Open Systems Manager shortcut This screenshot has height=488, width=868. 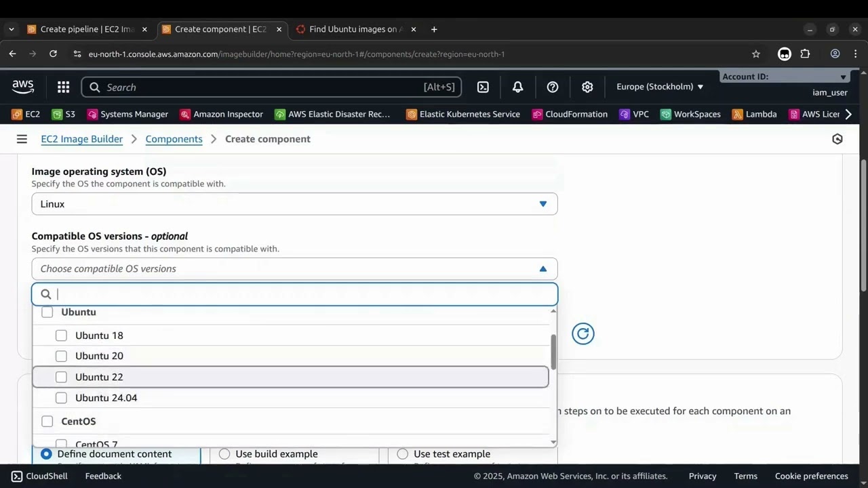[127, 114]
